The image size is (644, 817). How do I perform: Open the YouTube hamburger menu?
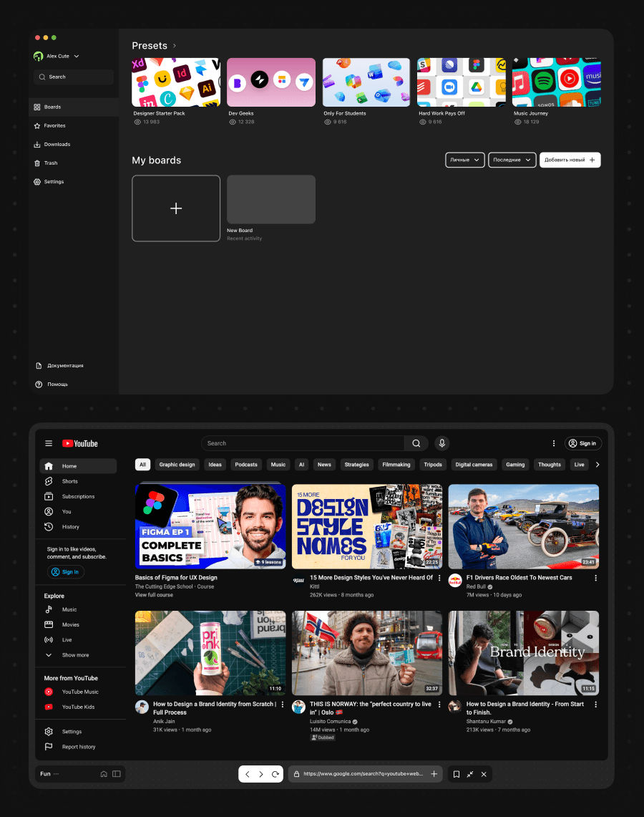(49, 443)
